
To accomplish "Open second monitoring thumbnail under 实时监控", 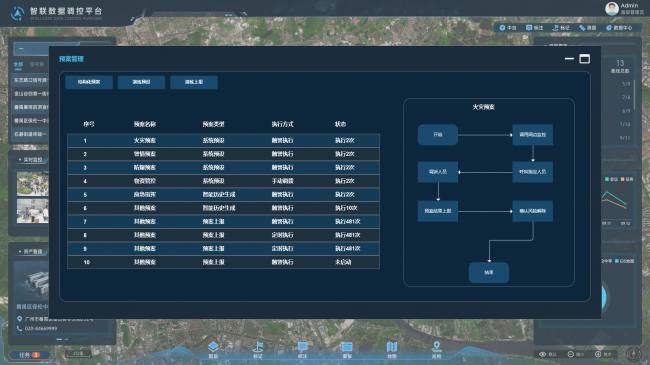I will 32,211.
